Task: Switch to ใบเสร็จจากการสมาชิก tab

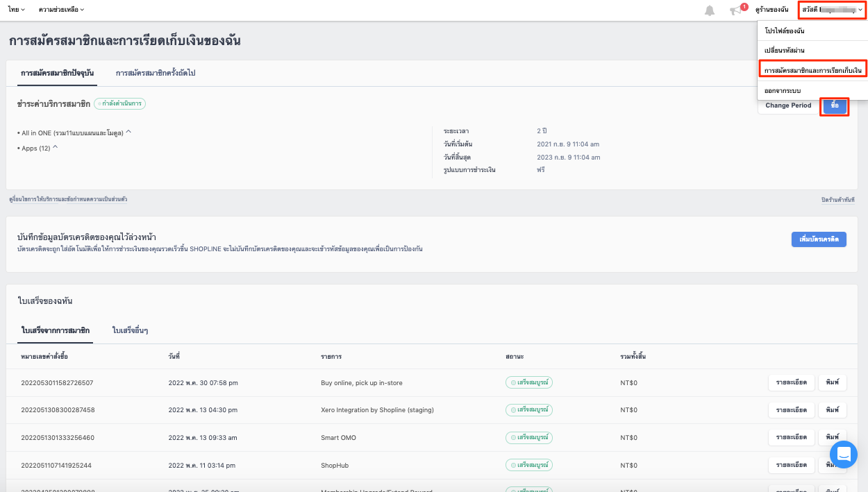Action: point(56,330)
